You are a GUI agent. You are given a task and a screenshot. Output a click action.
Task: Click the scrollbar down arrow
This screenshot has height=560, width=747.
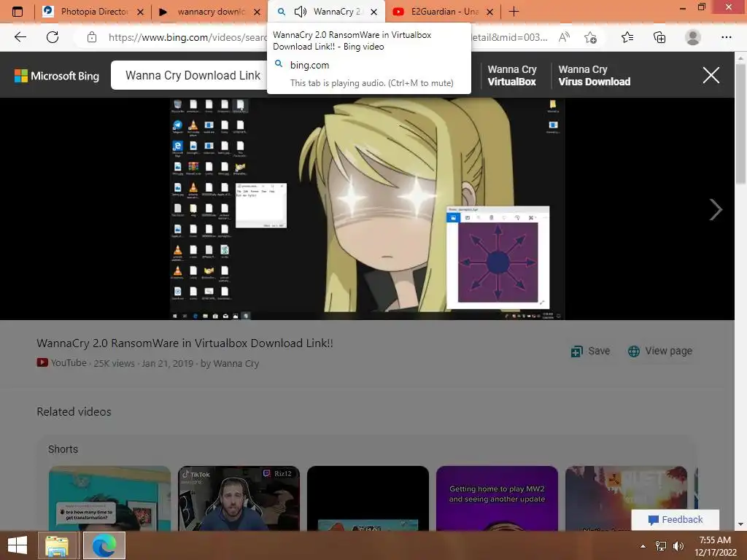point(740,524)
